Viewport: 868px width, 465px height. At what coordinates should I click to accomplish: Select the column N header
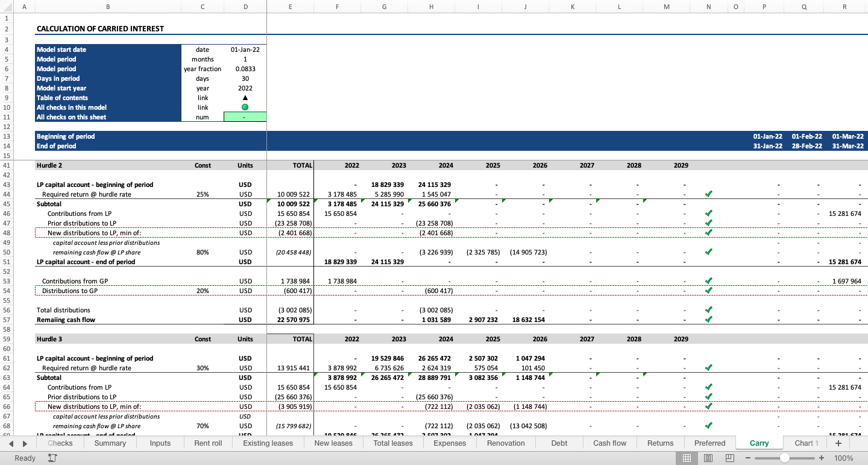(x=709, y=7)
